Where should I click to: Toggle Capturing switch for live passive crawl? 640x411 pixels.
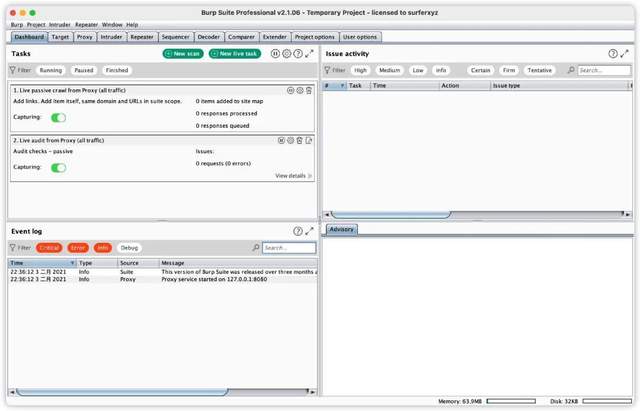click(x=59, y=117)
